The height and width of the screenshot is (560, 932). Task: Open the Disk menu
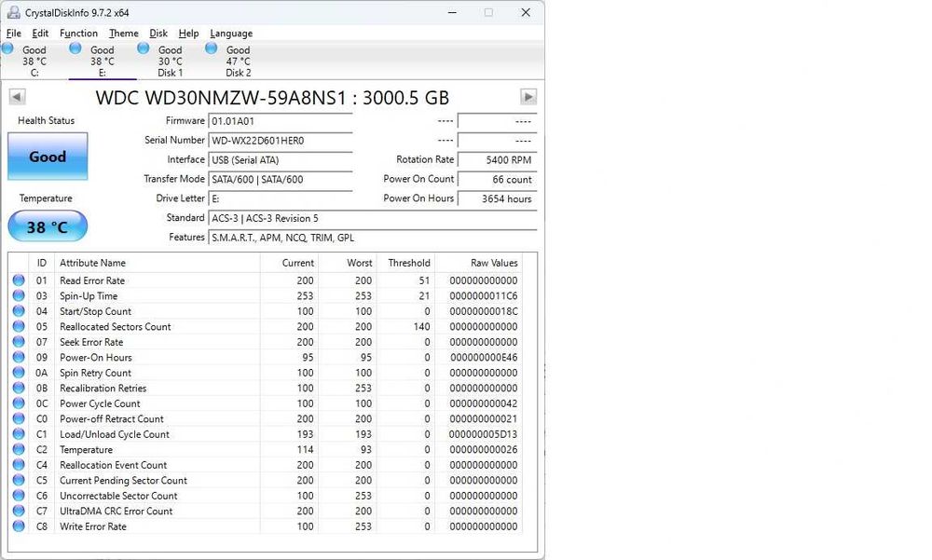158,34
